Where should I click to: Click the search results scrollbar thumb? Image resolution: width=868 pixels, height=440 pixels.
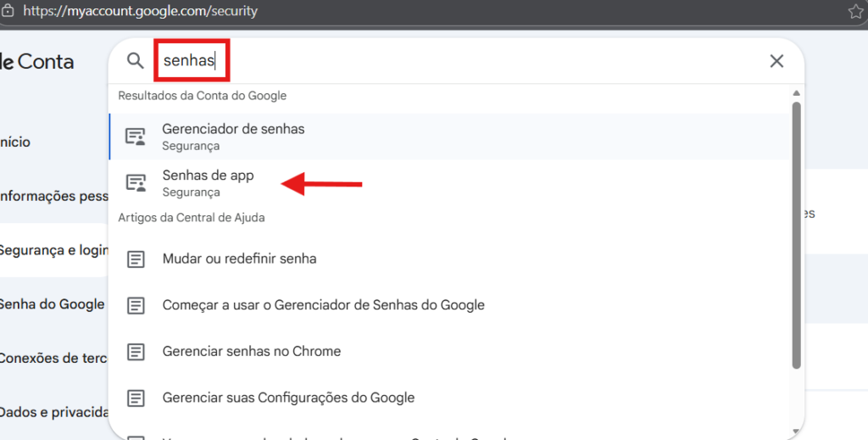[x=796, y=235]
